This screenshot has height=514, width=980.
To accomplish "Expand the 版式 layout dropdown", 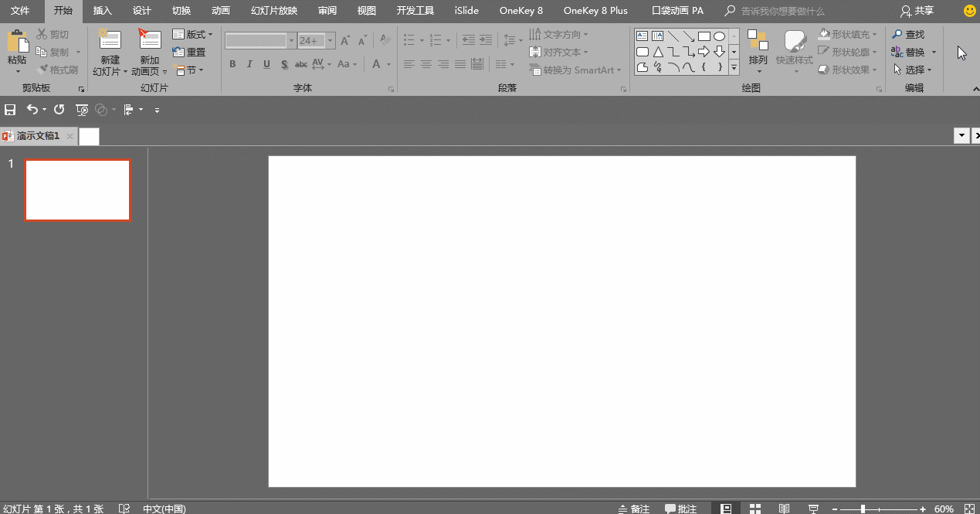I will pyautogui.click(x=193, y=35).
